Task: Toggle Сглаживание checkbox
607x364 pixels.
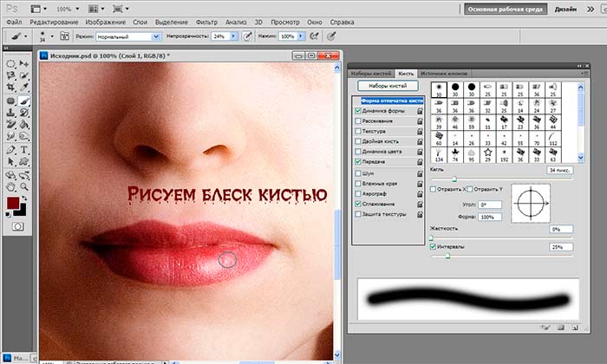Action: click(x=358, y=204)
